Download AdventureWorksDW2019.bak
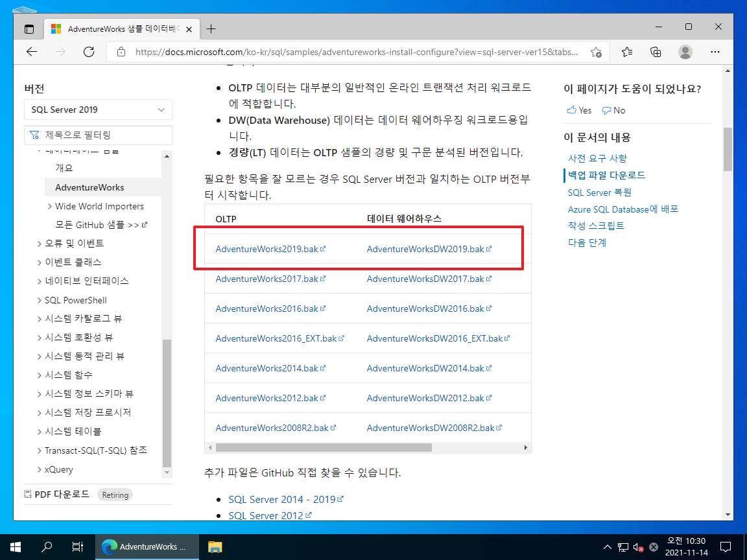Image resolution: width=747 pixels, height=560 pixels. 429,249
